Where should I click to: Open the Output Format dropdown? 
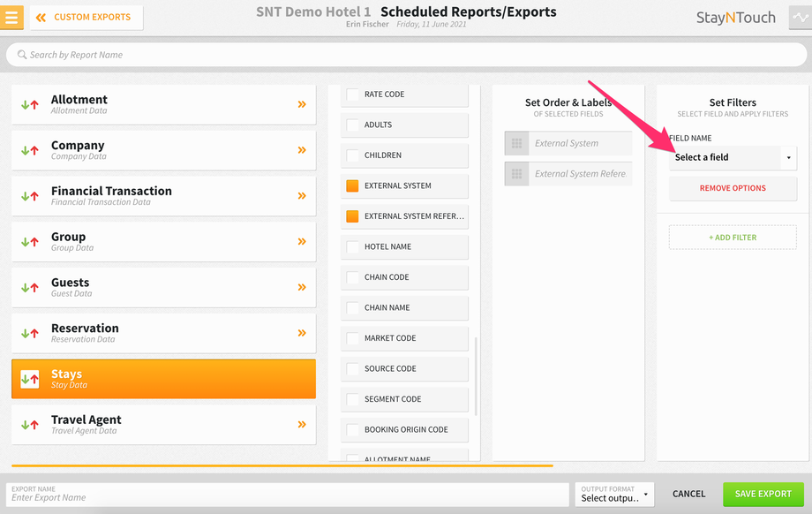tap(614, 495)
